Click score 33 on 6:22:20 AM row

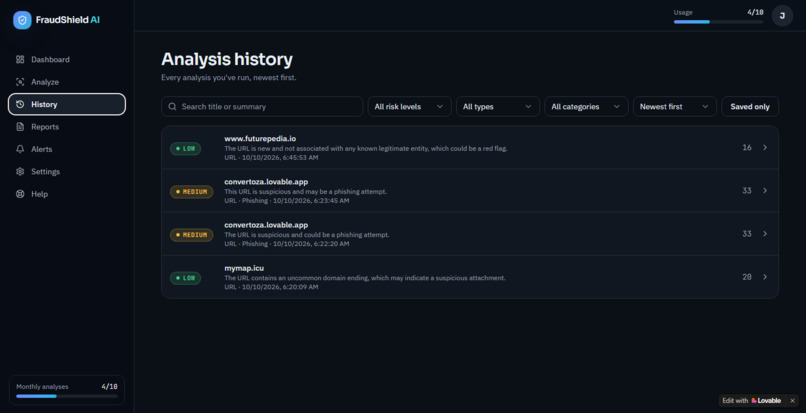click(747, 234)
